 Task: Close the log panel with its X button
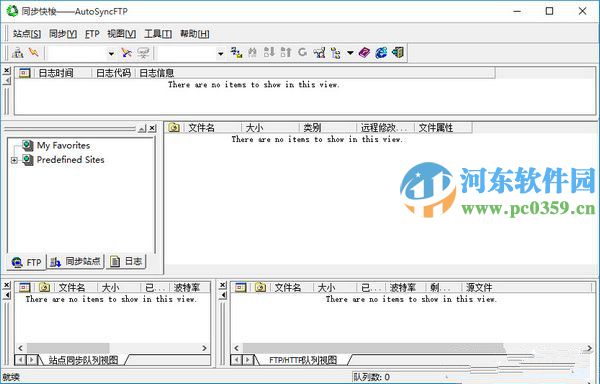pyautogui.click(x=7, y=70)
